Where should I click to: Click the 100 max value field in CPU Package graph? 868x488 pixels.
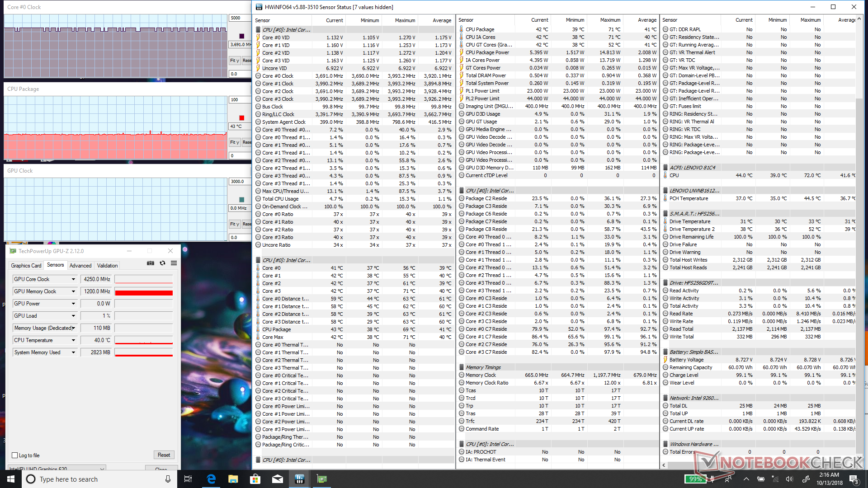[x=240, y=100]
